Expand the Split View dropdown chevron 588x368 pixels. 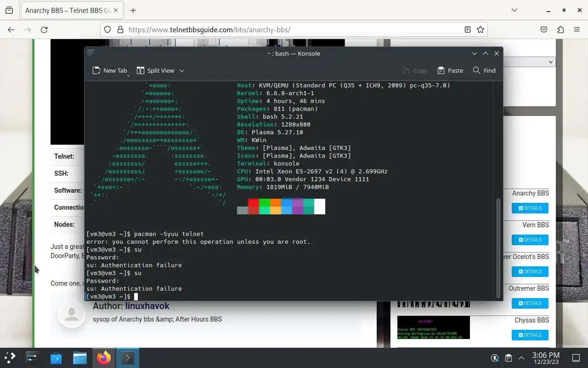(x=182, y=70)
